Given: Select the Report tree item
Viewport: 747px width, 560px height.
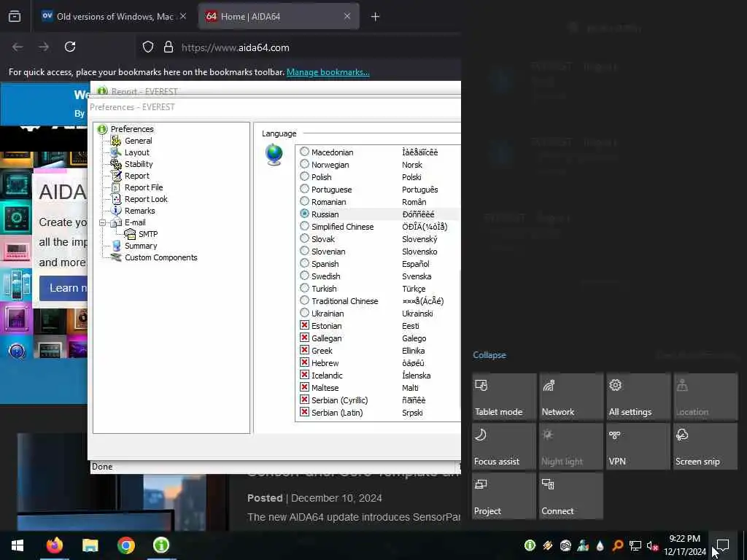Looking at the screenshot, I should (x=136, y=176).
